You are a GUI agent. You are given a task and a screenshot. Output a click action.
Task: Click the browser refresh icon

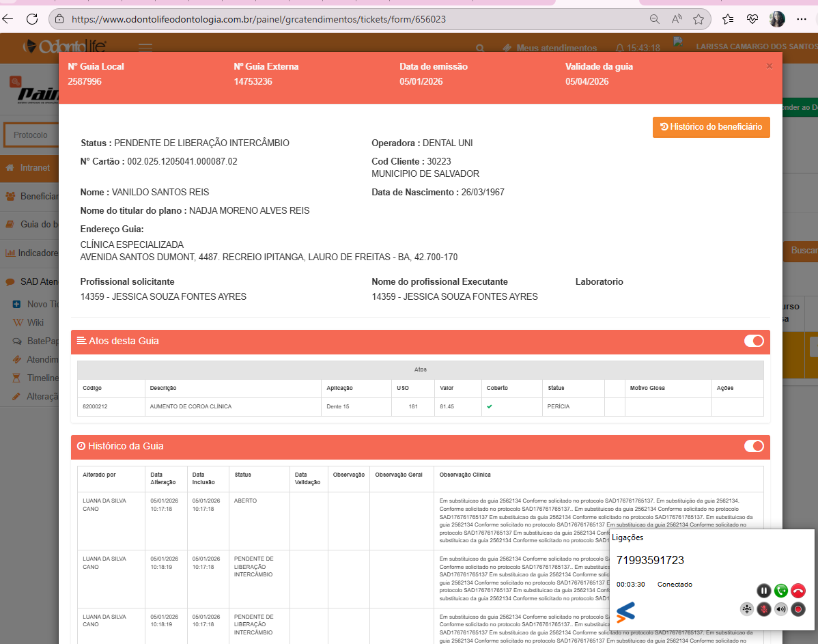pyautogui.click(x=32, y=19)
